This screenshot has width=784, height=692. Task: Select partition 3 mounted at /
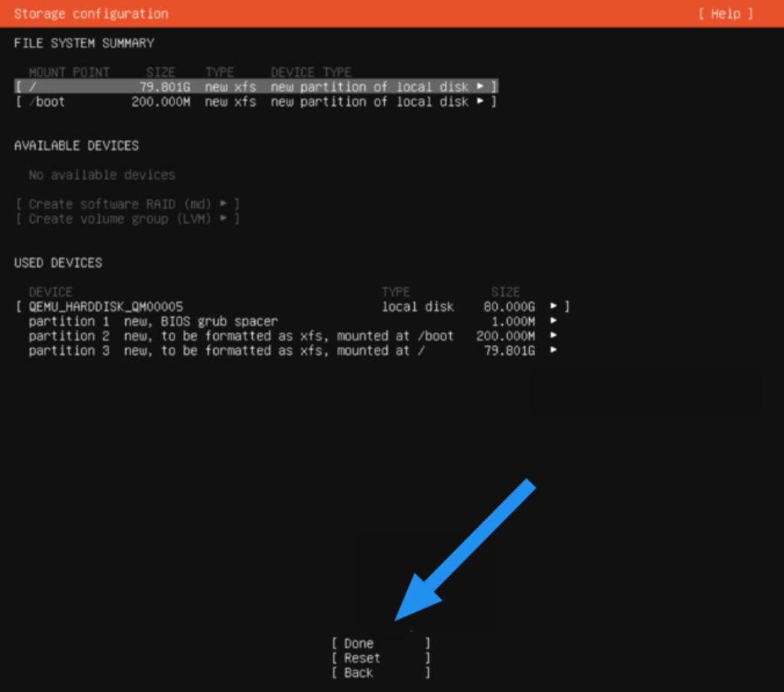226,351
